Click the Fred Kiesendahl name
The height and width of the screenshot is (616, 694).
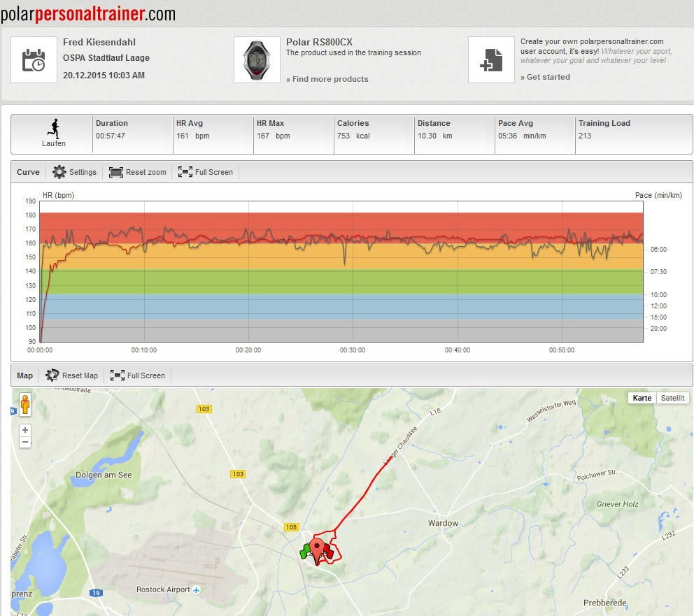click(99, 42)
